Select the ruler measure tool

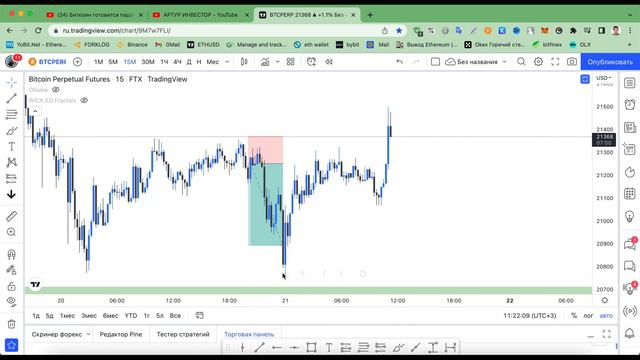[11, 216]
